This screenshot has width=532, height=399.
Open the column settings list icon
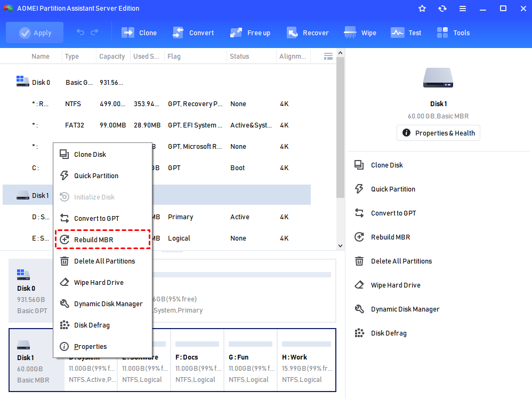(328, 57)
